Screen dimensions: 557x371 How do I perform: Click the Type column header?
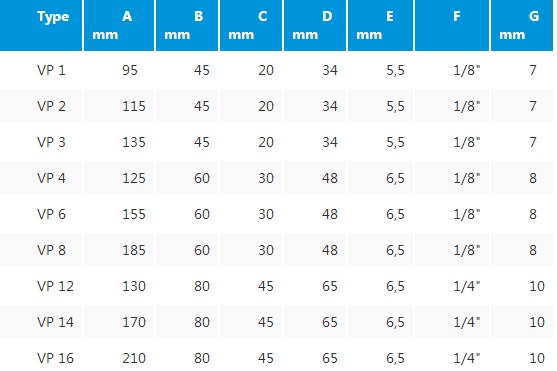click(41, 25)
